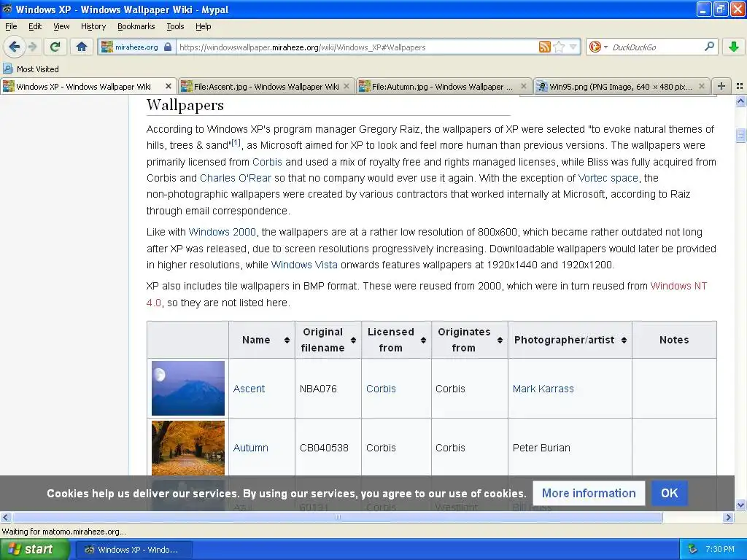Open Corbis link in Ascent row
Screen dimensions: 747x560
click(x=381, y=389)
